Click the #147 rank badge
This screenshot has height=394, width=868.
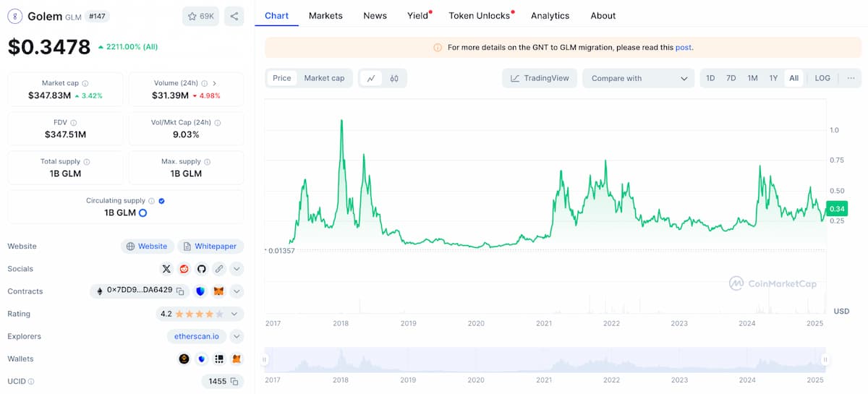coord(97,16)
